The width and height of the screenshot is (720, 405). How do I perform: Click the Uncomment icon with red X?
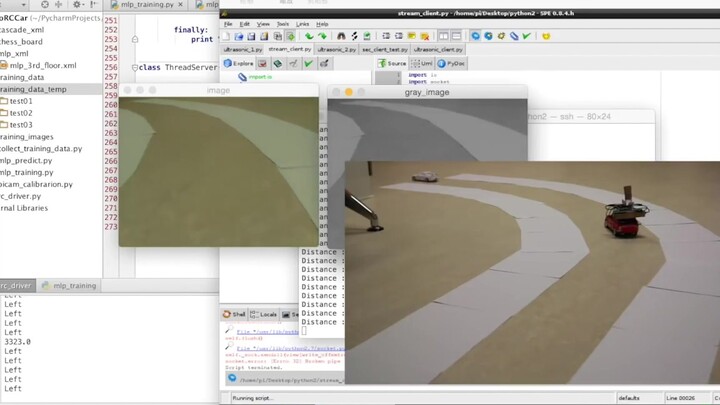tap(425, 36)
